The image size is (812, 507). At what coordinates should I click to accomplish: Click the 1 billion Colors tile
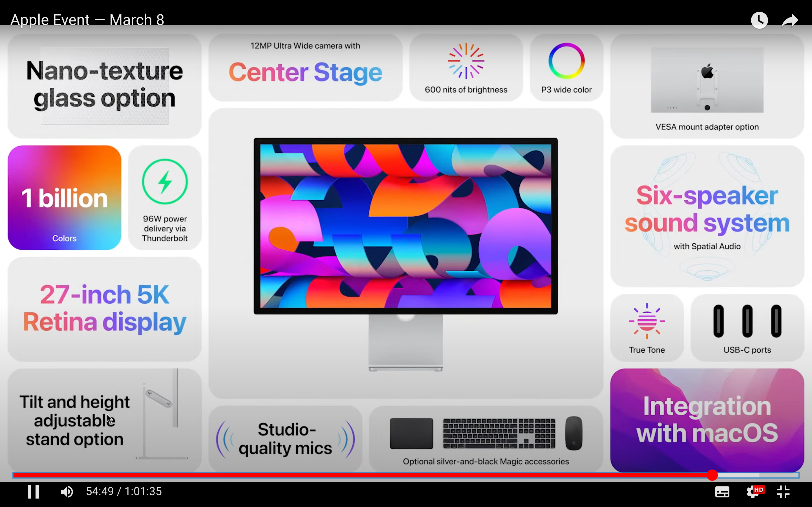pyautogui.click(x=64, y=197)
